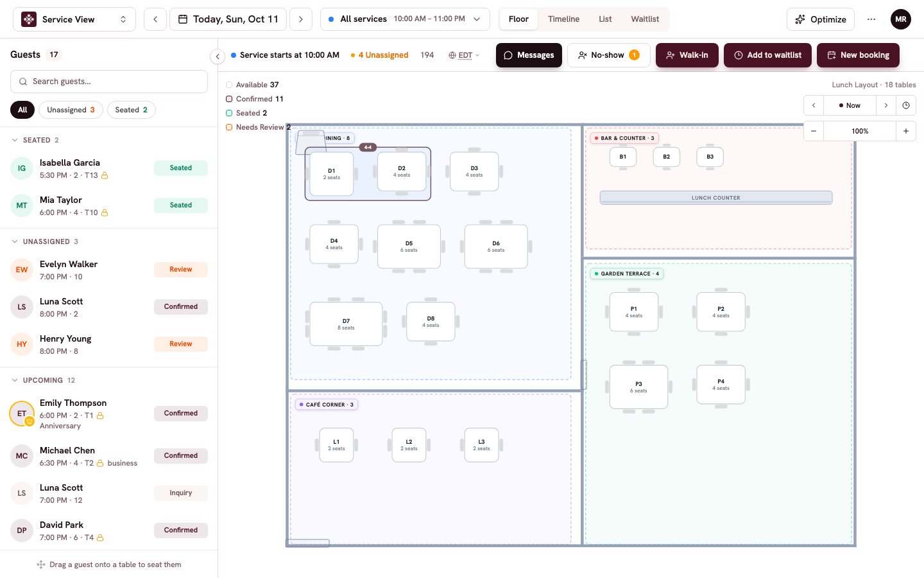Click the New booking button
Image resolution: width=924 pixels, height=578 pixels.
858,55
